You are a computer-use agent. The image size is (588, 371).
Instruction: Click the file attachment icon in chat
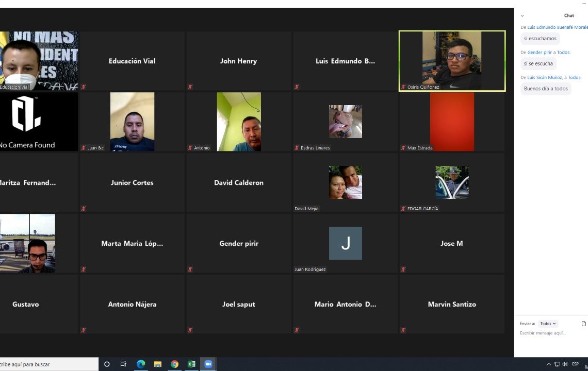tap(583, 324)
